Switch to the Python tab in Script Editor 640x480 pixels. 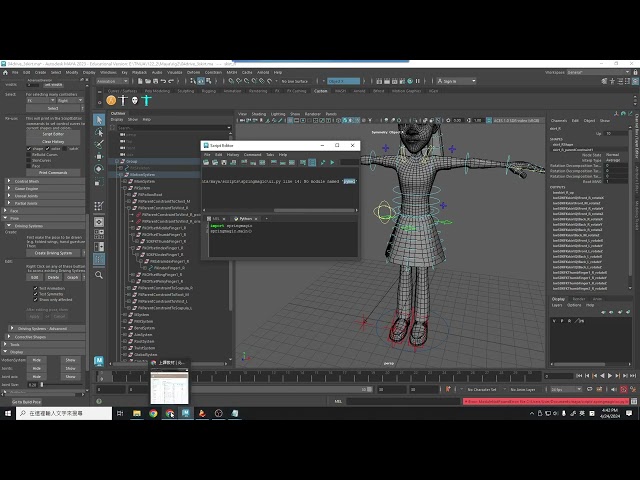tap(246, 219)
